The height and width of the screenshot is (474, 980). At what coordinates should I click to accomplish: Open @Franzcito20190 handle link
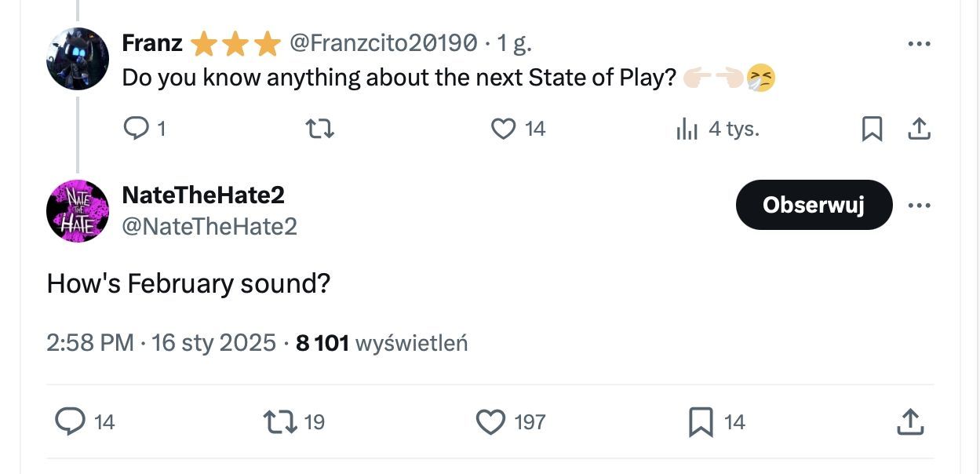(384, 43)
